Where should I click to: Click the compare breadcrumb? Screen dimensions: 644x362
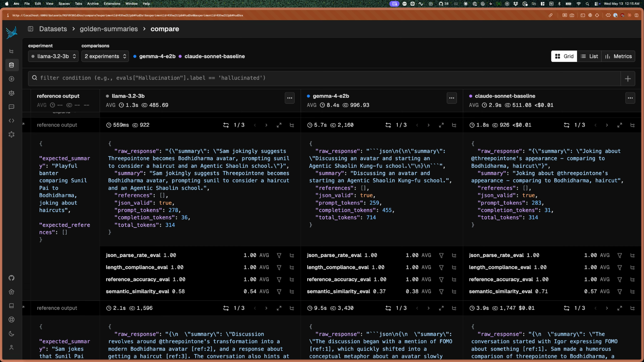point(165,29)
